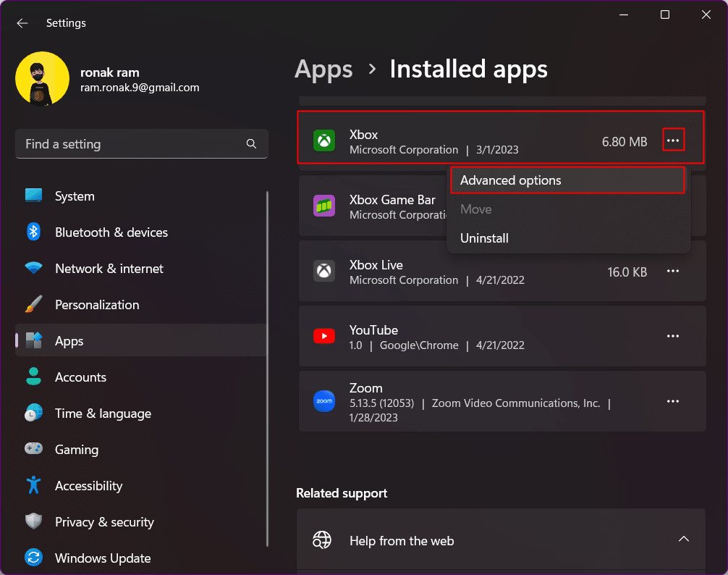
Task: Open the three-dots menu for YouTube
Action: pos(673,336)
